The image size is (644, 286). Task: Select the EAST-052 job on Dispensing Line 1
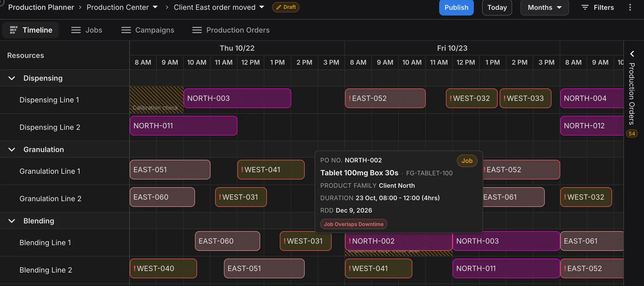tap(385, 98)
